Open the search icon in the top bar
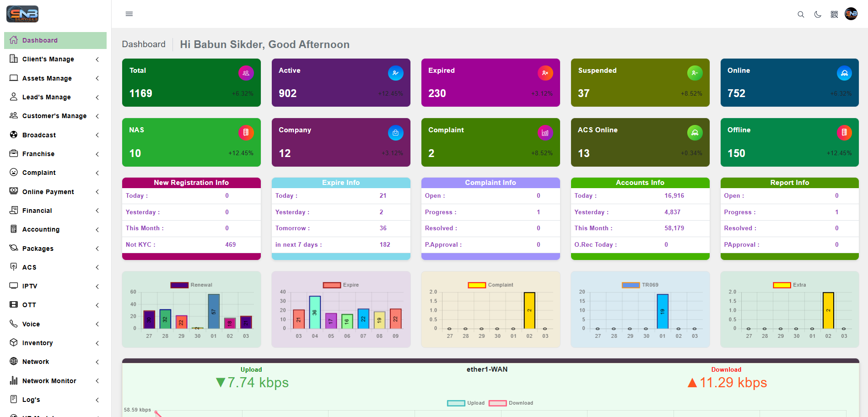868x417 pixels. (x=801, y=14)
